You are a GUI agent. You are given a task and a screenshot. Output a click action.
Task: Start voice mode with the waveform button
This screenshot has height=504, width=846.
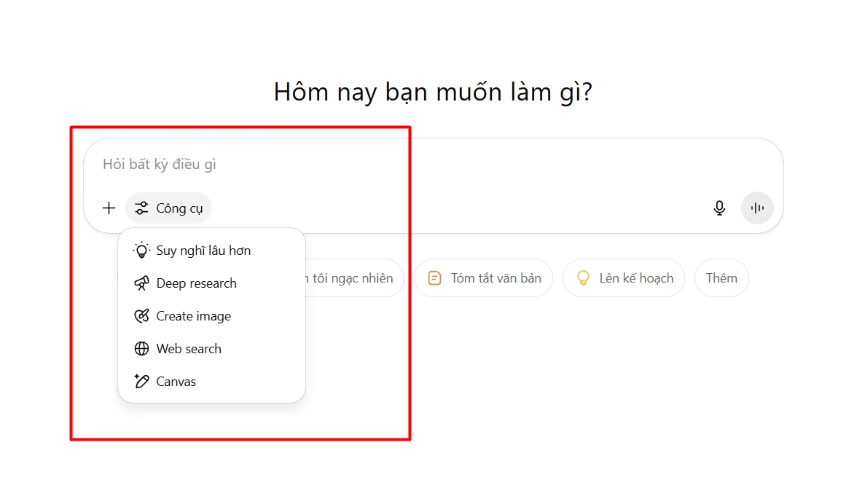pyautogui.click(x=758, y=208)
